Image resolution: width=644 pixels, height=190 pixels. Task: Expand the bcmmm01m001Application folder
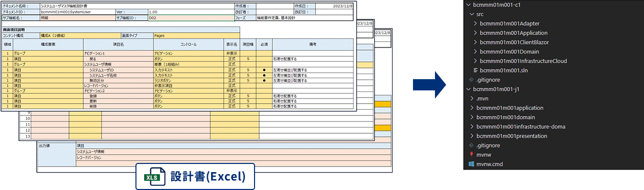(476, 33)
